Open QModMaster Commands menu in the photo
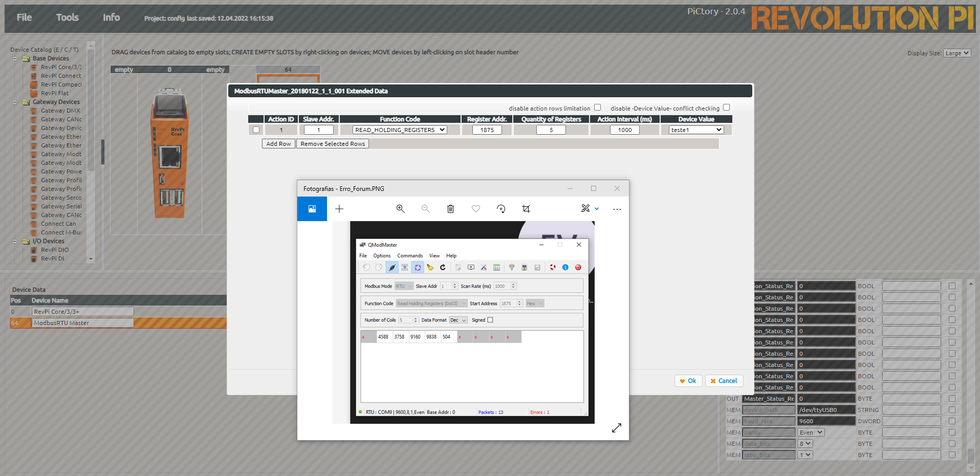 (410, 255)
